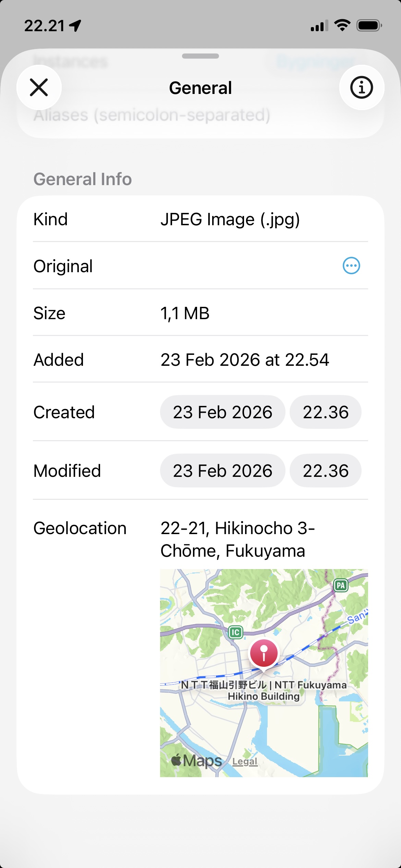Change the Modified time 22.36
The image size is (401, 868).
[325, 471]
